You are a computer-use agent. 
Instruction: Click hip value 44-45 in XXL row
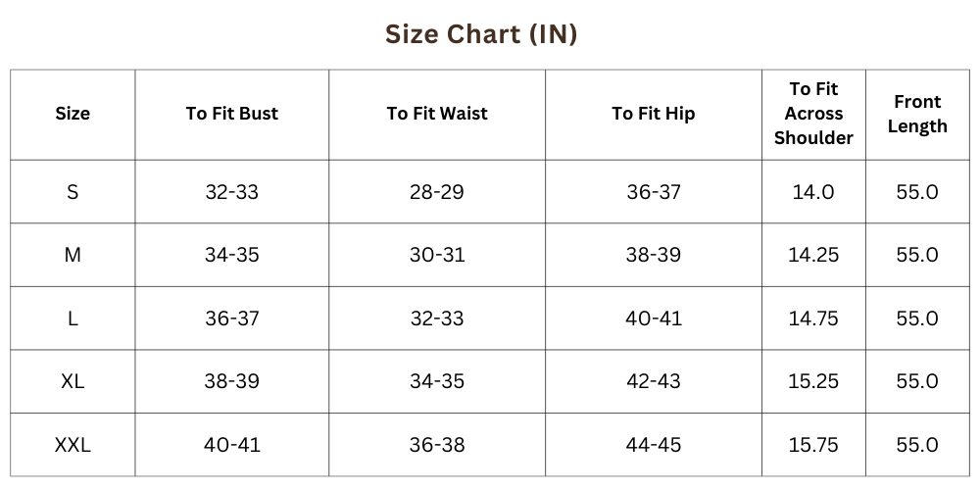pos(654,445)
